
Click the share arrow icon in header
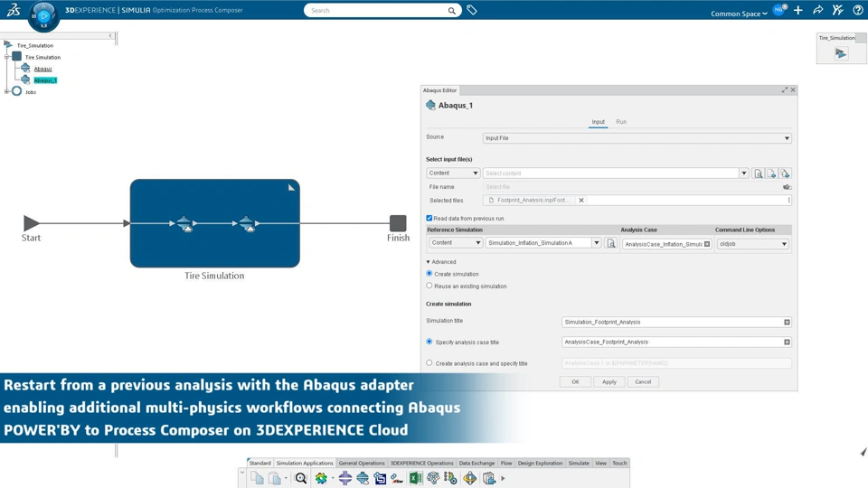pyautogui.click(x=817, y=10)
